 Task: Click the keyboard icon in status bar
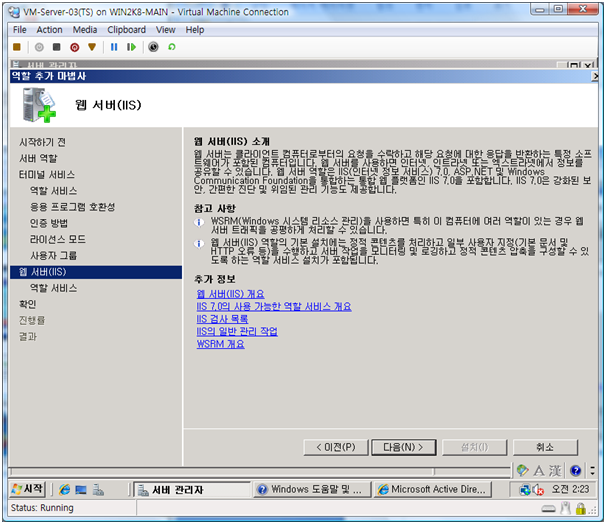548,509
